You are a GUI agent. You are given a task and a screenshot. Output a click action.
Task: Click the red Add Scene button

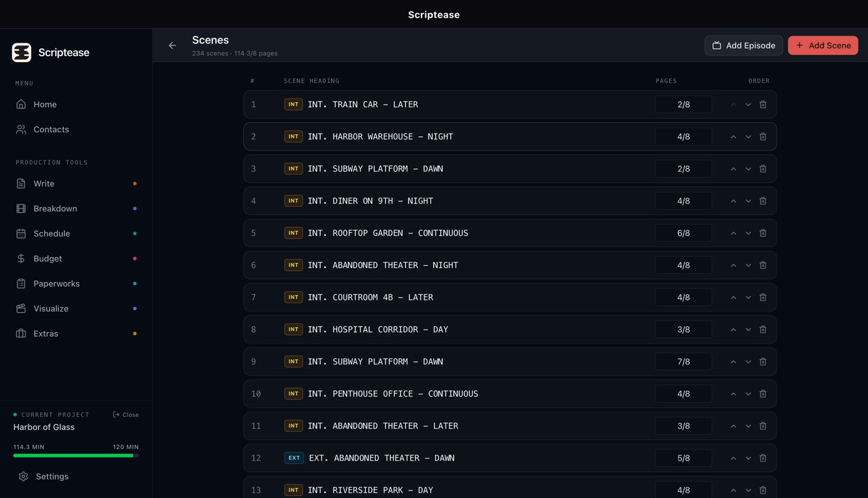823,45
